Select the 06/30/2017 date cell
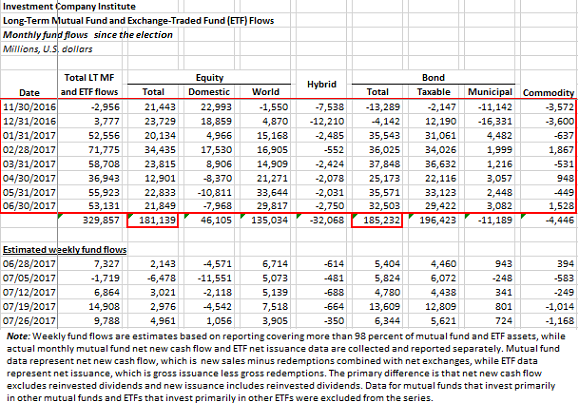This screenshot has width=579, height=403. pos(30,206)
